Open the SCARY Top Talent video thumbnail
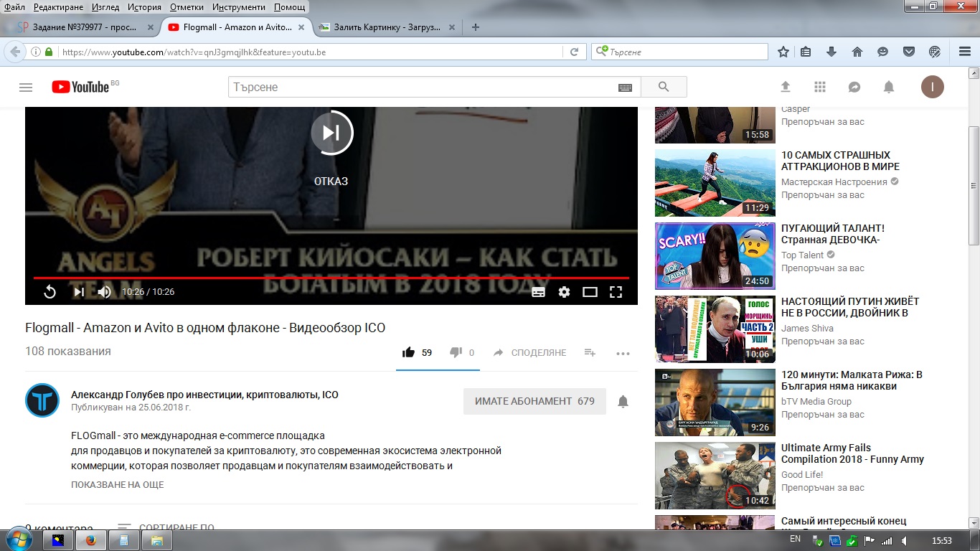Viewport: 980px width, 551px height. pyautogui.click(x=715, y=256)
